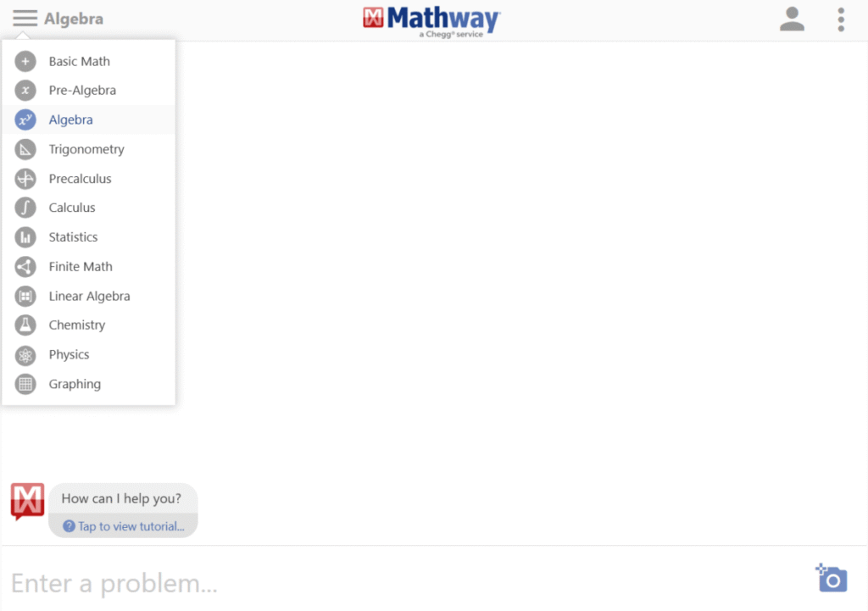Open the camera photo-upload icon
Viewport: 868px width, 611px height.
832,578
